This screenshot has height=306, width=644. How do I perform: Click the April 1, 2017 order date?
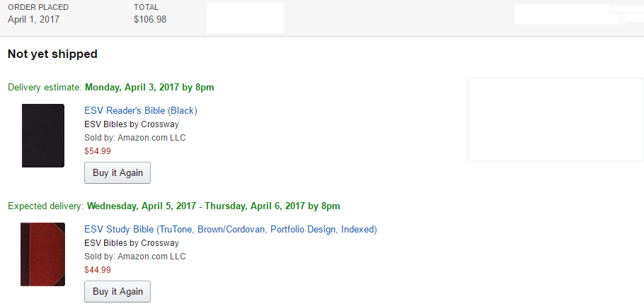34,19
